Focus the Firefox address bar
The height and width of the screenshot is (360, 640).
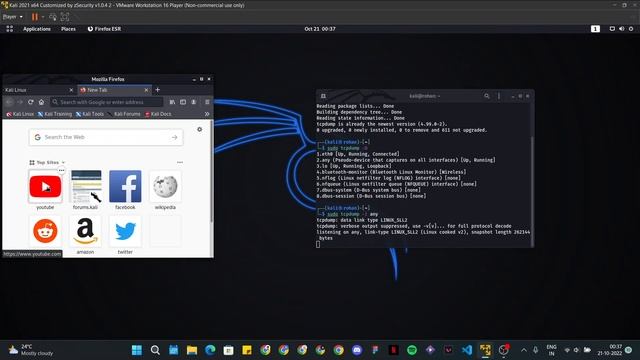107,102
